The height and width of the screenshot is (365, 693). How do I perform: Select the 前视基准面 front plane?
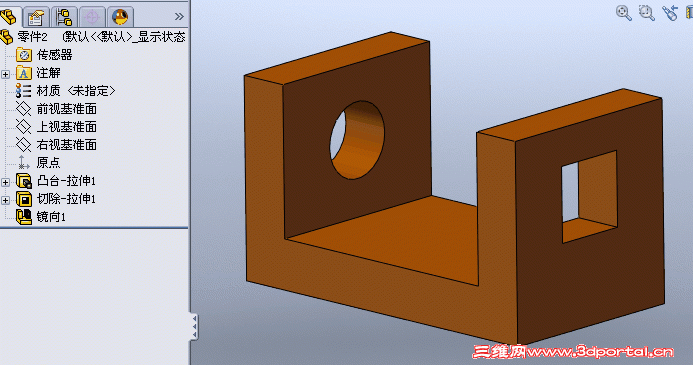pyautogui.click(x=67, y=109)
